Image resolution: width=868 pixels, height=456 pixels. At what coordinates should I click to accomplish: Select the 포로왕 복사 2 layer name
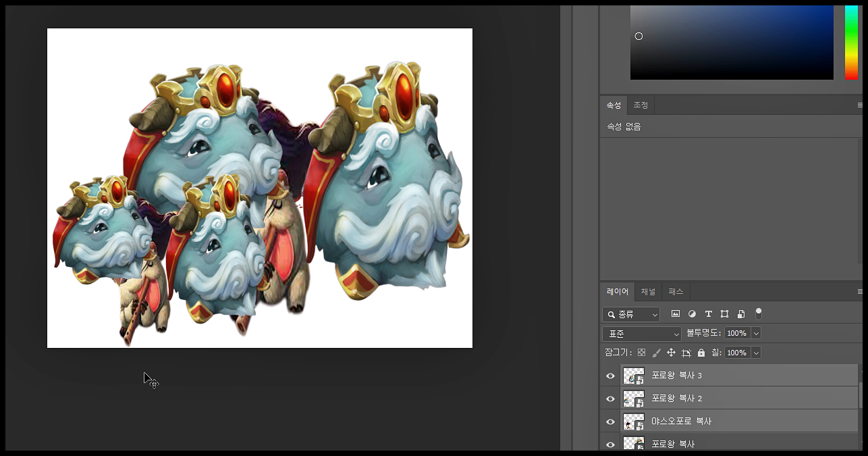(x=677, y=399)
